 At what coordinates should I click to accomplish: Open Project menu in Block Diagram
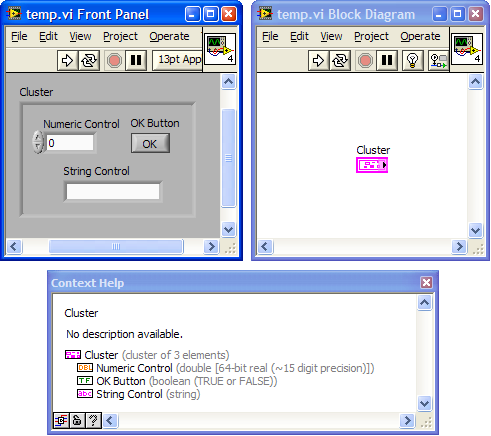click(x=371, y=36)
